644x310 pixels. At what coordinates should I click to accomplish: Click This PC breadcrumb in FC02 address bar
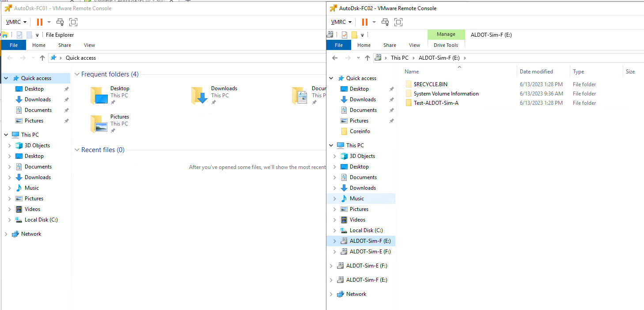(400, 58)
